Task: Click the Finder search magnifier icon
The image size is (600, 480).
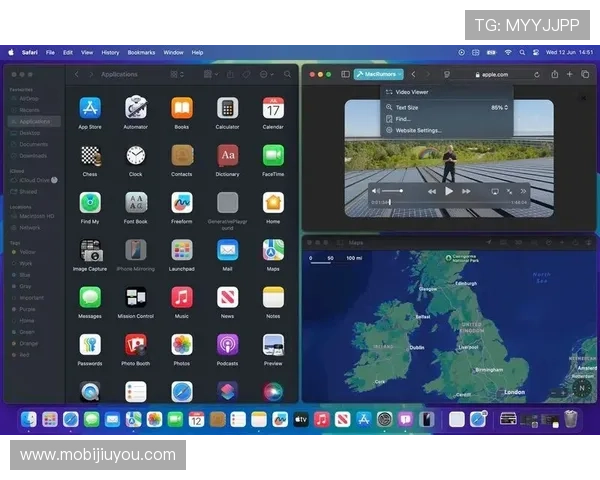Action: 287,74
